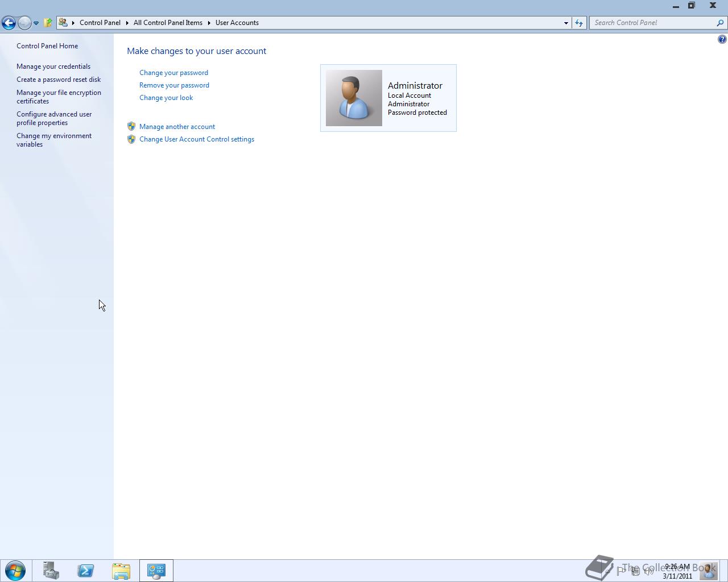Click the Action Center flag tray icon
The width and height of the screenshot is (728, 582).
click(621, 571)
